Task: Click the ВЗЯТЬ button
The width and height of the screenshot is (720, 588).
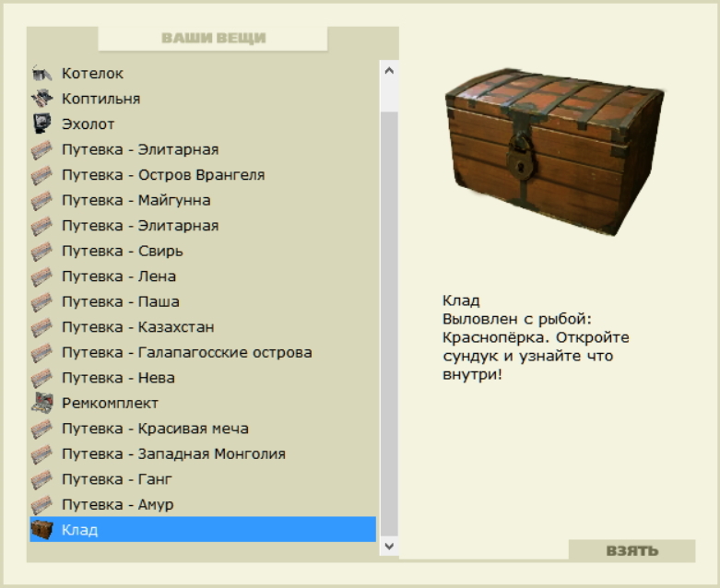Action: (x=631, y=550)
